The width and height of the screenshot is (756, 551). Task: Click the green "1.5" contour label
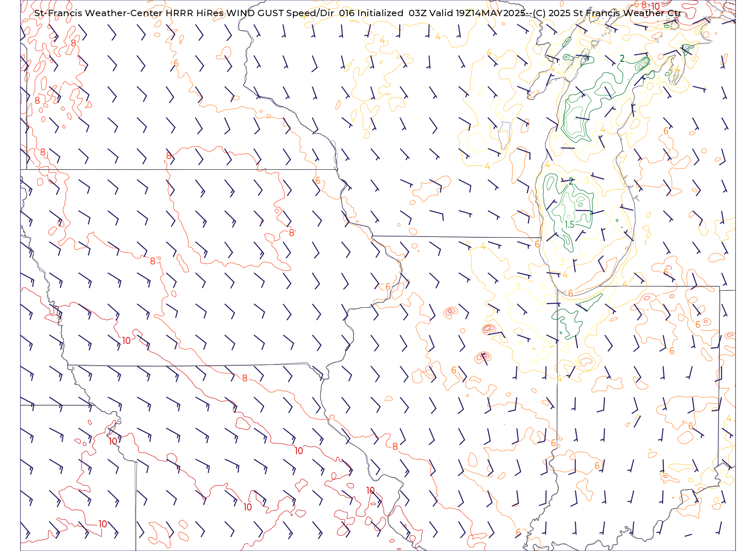(569, 225)
